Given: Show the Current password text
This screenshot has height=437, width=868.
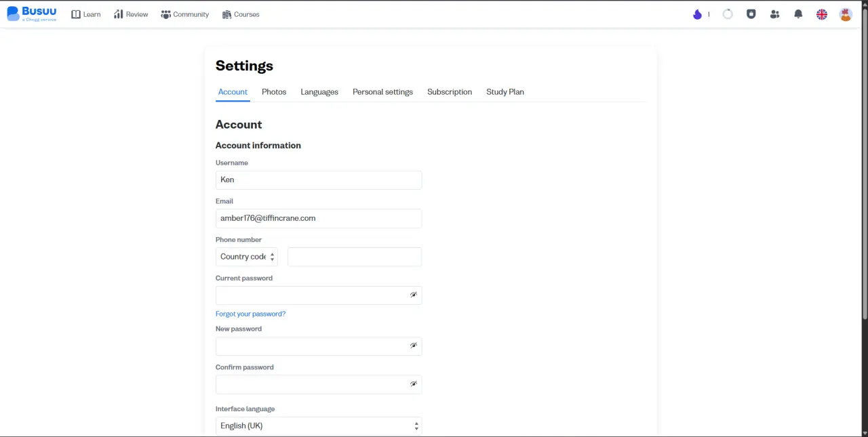Looking at the screenshot, I should click(x=413, y=295).
